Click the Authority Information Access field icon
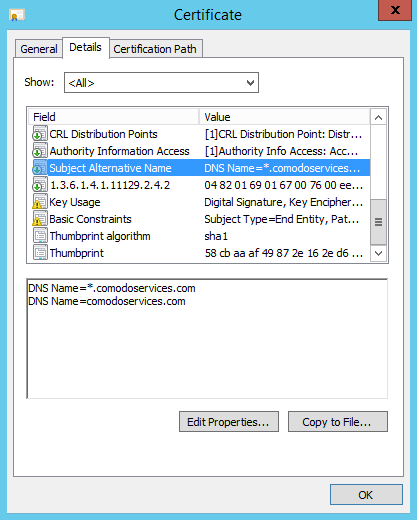 pos(40,151)
